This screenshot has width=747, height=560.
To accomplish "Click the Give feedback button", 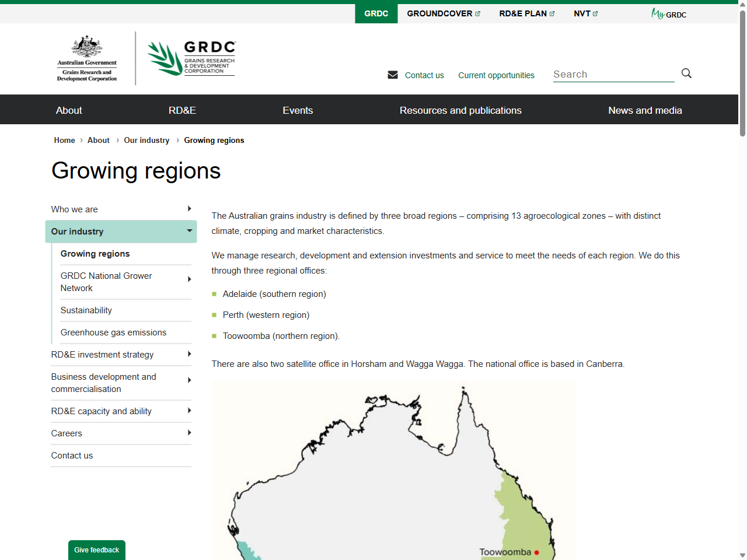I will [97, 550].
